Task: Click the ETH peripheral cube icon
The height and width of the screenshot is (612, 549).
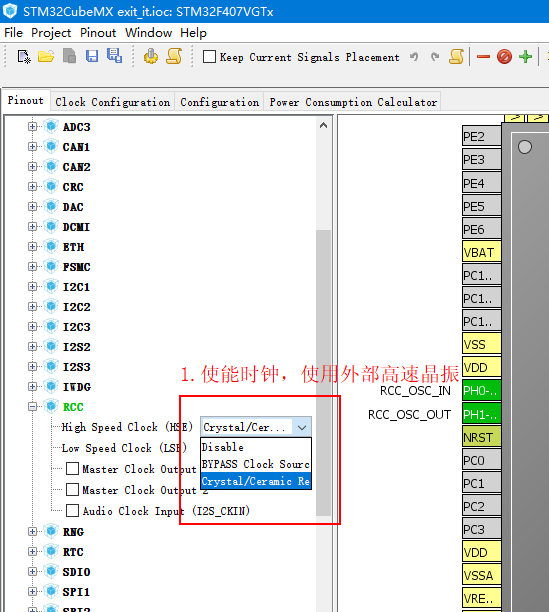Action: coord(51,246)
